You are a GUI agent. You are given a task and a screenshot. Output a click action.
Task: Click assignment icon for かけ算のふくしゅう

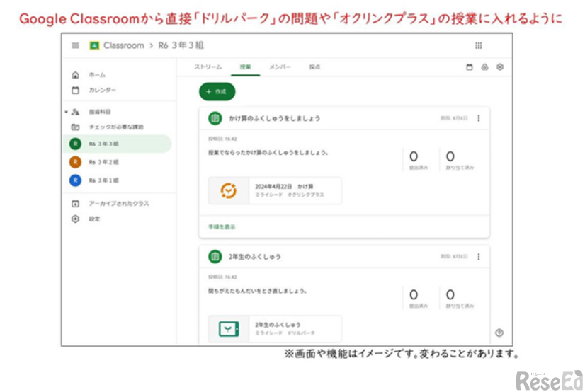215,118
